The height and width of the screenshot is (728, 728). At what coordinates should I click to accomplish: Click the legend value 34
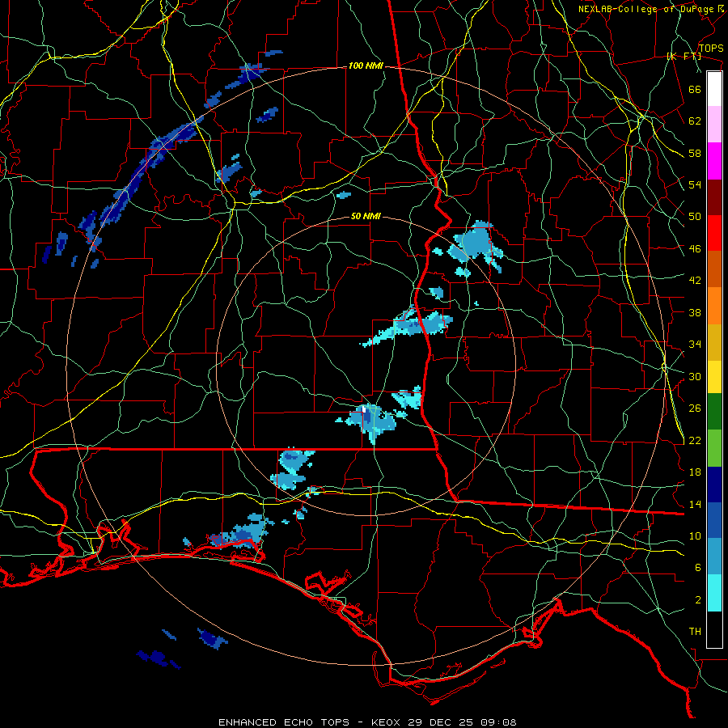[x=695, y=344]
